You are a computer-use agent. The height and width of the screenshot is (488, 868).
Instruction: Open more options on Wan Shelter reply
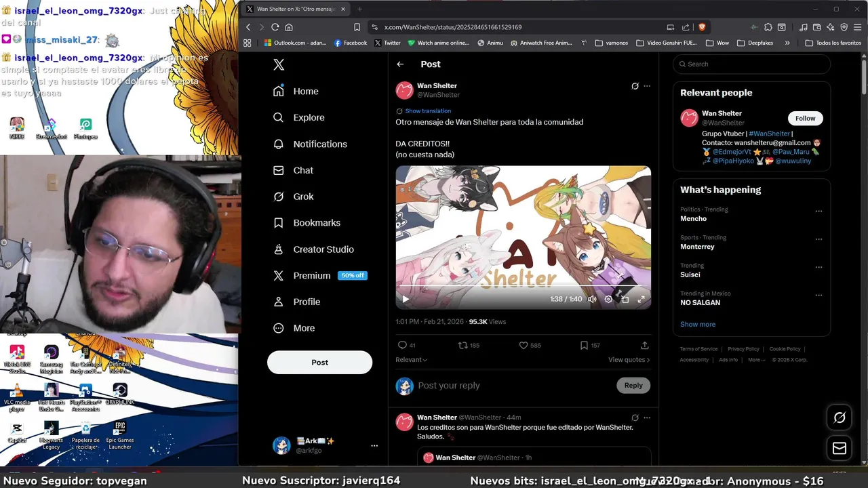coord(647,418)
